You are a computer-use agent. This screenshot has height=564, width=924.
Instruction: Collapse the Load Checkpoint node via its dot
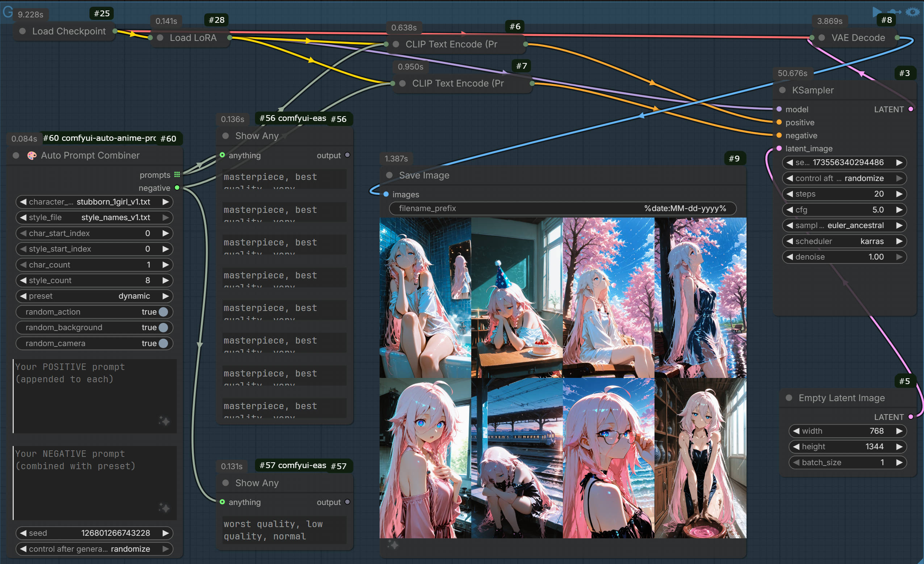[x=22, y=31]
